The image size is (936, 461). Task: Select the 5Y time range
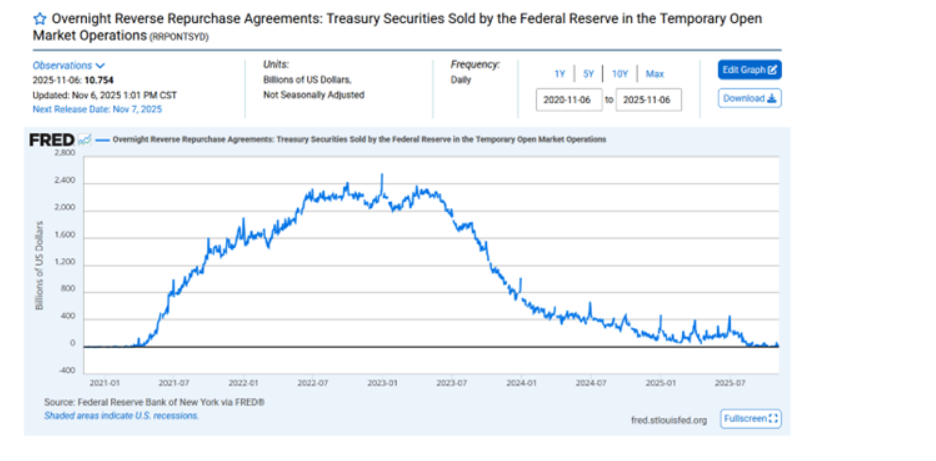click(x=588, y=74)
